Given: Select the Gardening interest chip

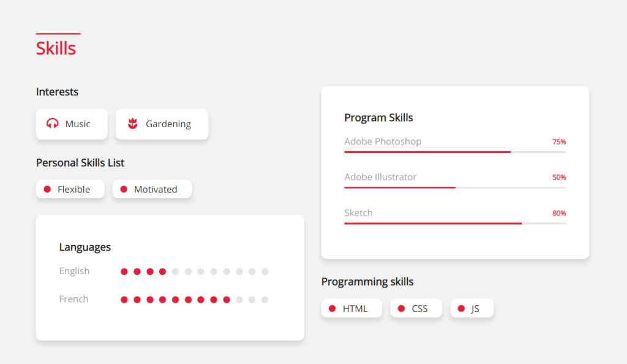Looking at the screenshot, I should (x=162, y=124).
